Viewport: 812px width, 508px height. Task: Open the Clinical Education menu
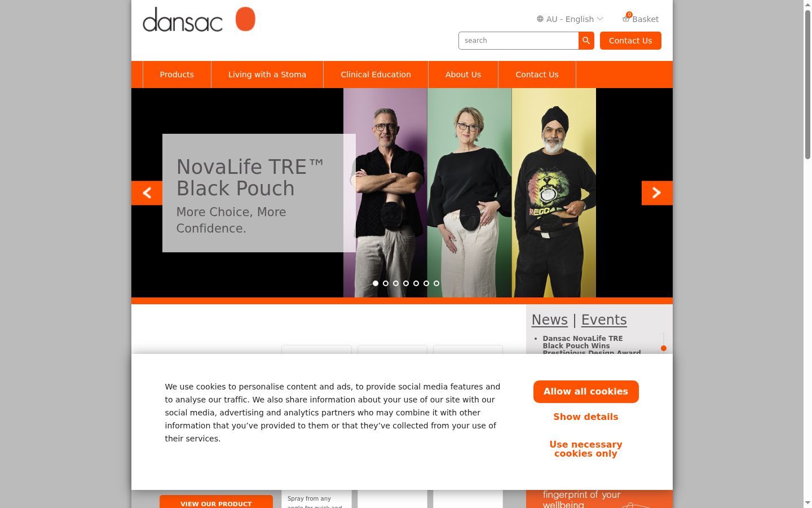coord(376,75)
